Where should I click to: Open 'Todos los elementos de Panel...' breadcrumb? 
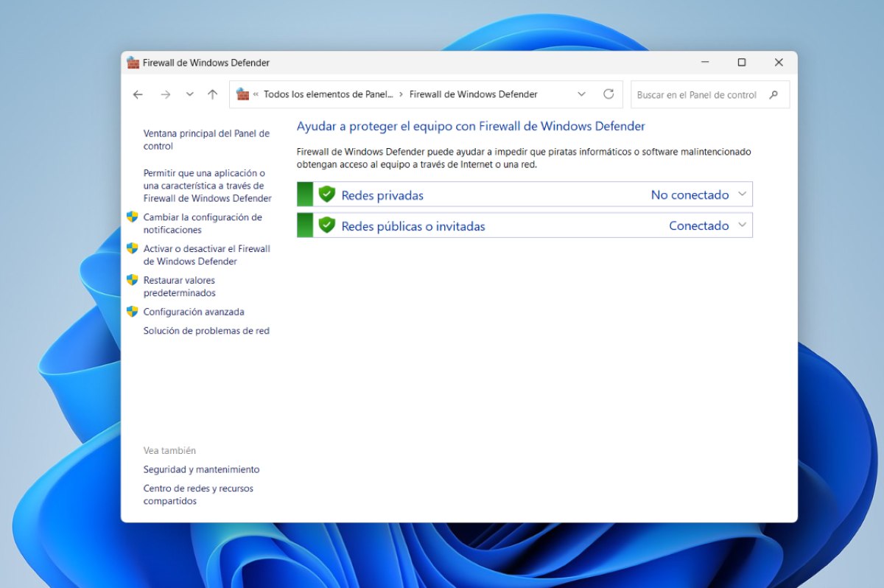(327, 94)
